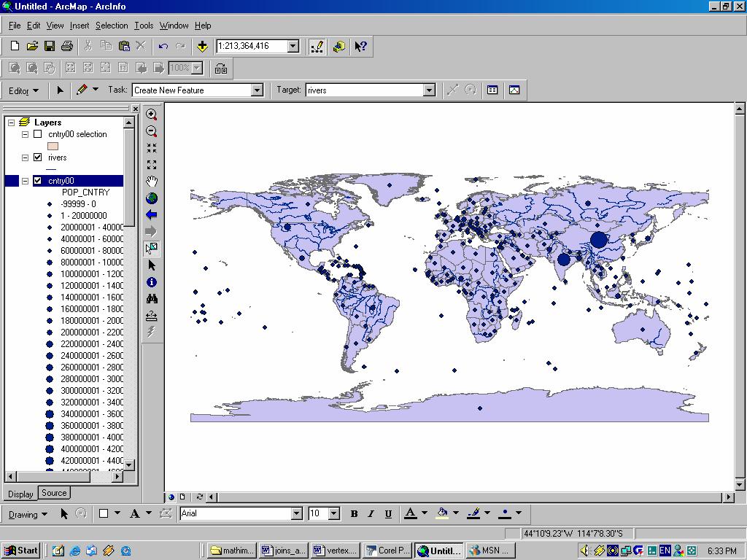
Task: Open the Target layer dropdown
Action: coord(429,90)
